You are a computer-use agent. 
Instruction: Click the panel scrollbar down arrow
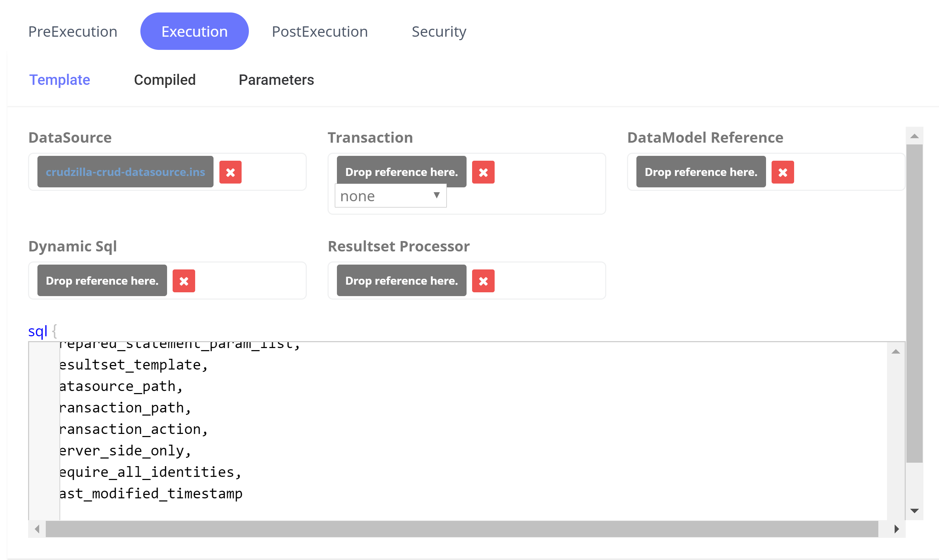tap(914, 511)
